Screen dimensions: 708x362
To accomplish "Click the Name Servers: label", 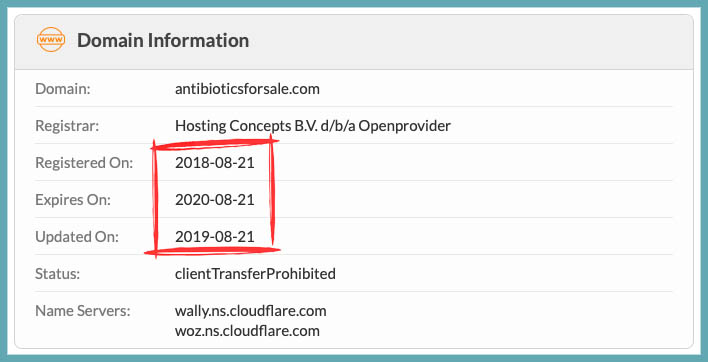I will click(x=83, y=311).
